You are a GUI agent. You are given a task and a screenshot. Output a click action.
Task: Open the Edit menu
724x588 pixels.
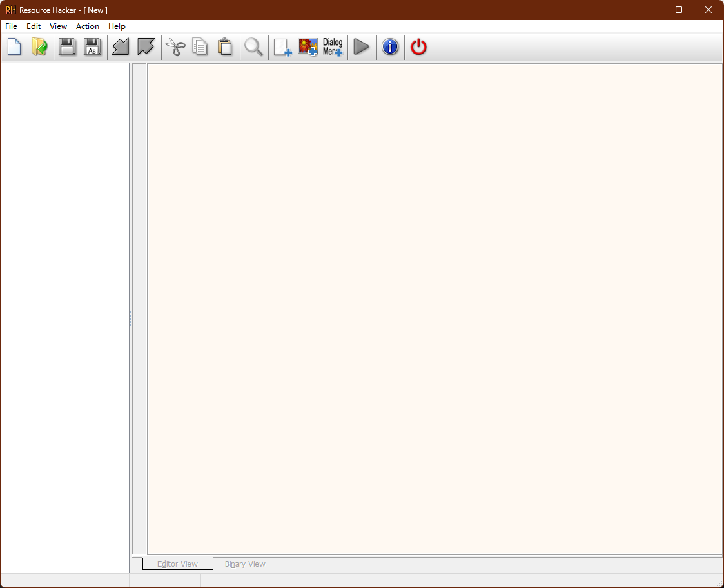coord(34,26)
